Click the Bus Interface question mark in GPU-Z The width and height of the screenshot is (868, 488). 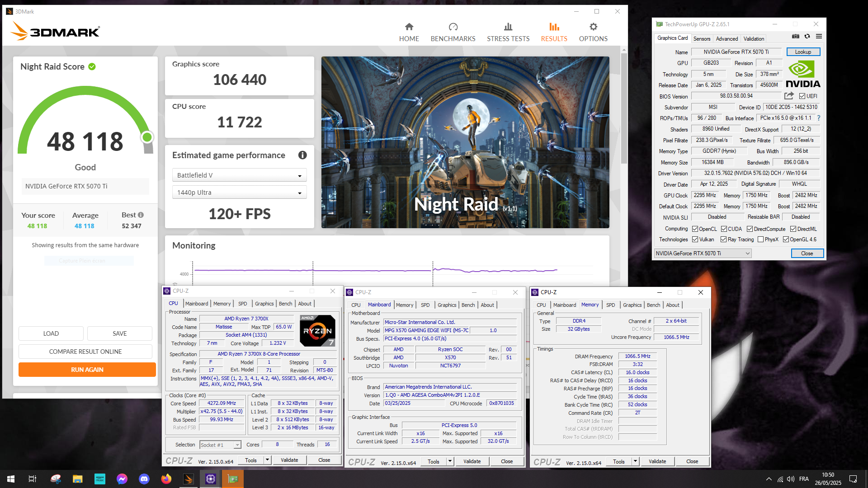pyautogui.click(x=819, y=118)
